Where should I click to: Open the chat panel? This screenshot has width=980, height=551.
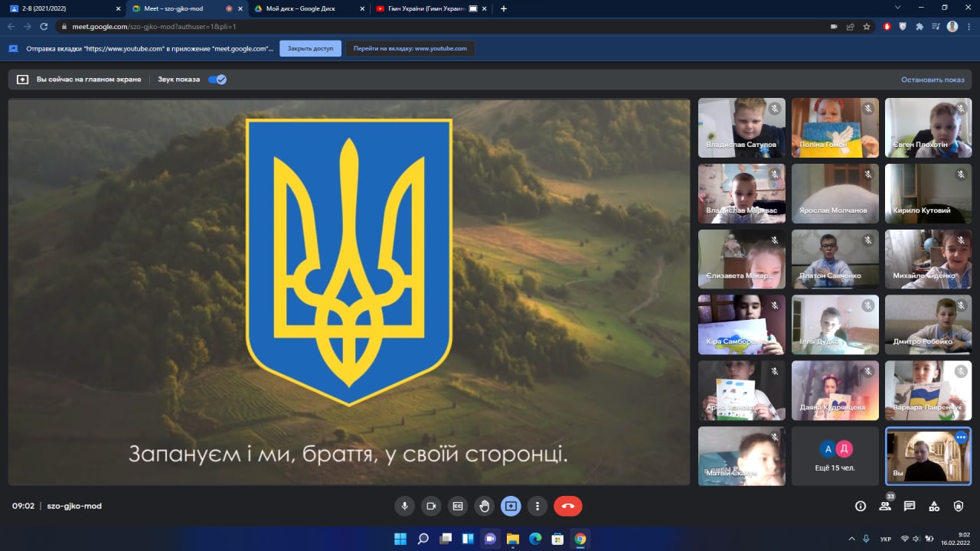910,506
